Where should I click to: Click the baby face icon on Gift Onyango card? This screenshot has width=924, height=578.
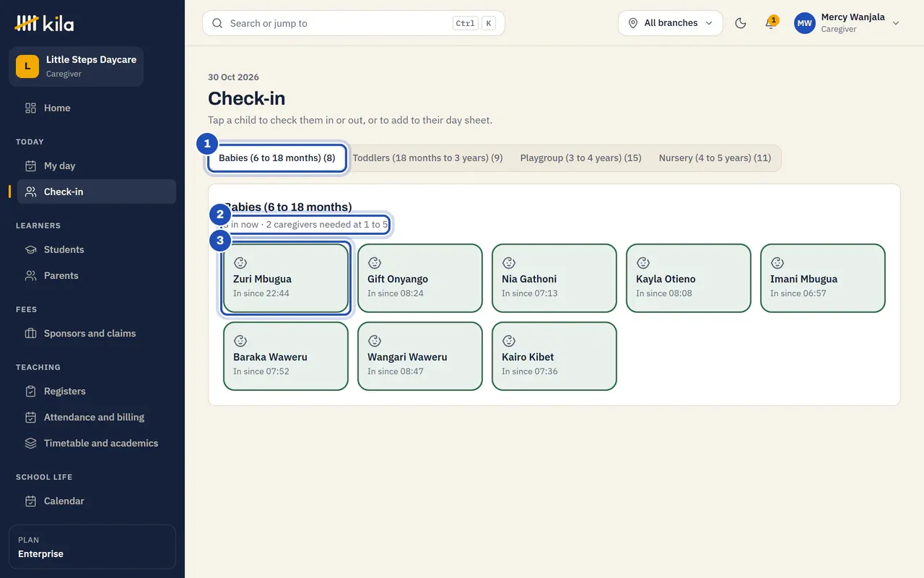tap(374, 263)
